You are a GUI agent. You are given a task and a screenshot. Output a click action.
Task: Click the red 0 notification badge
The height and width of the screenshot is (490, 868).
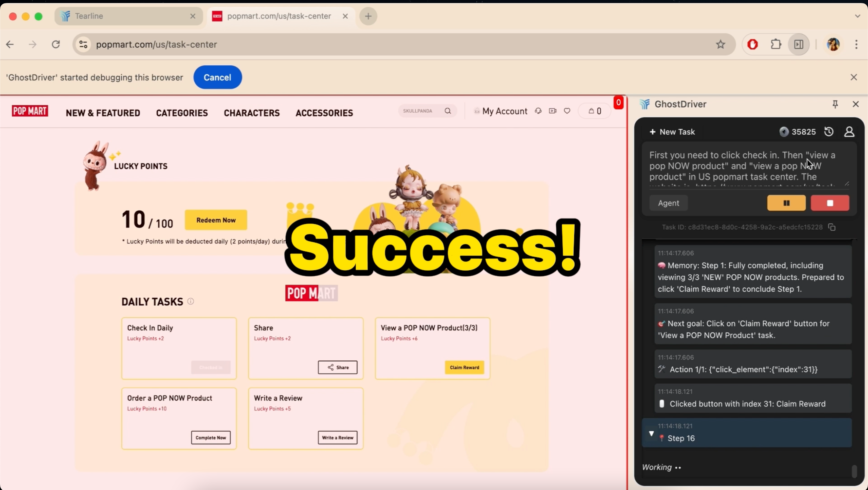point(618,102)
